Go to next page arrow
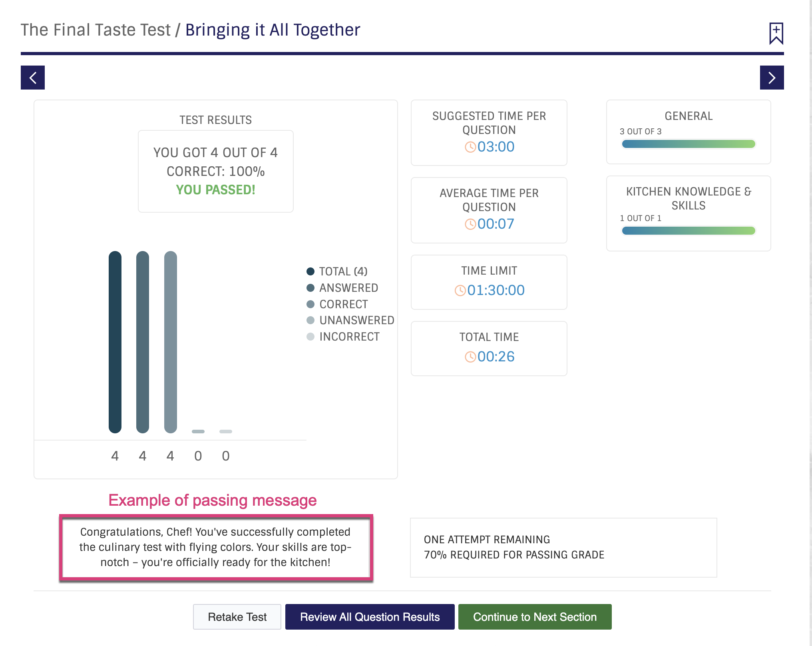812x646 pixels. coord(772,78)
